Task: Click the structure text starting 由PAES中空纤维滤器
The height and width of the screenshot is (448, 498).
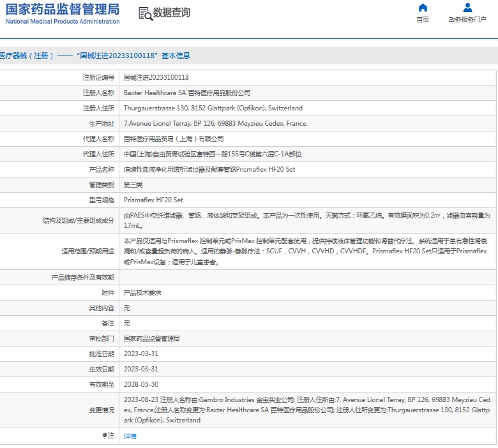Action: (307, 220)
